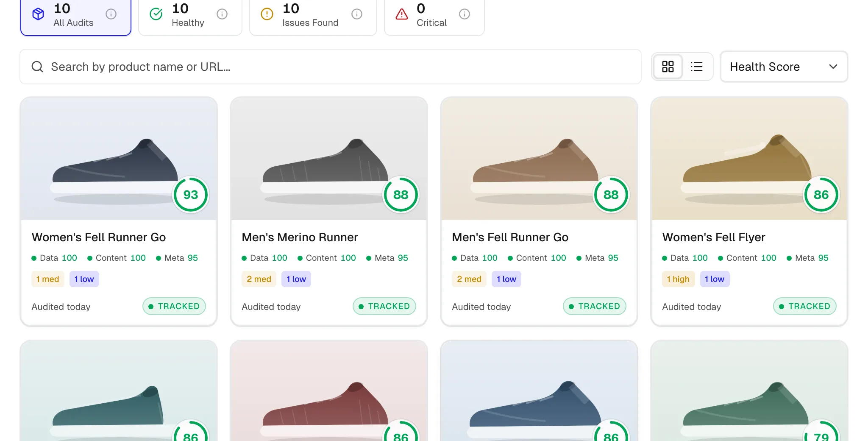Click the Critical red triangle icon
Image resolution: width=868 pixels, height=441 pixels.
point(402,14)
